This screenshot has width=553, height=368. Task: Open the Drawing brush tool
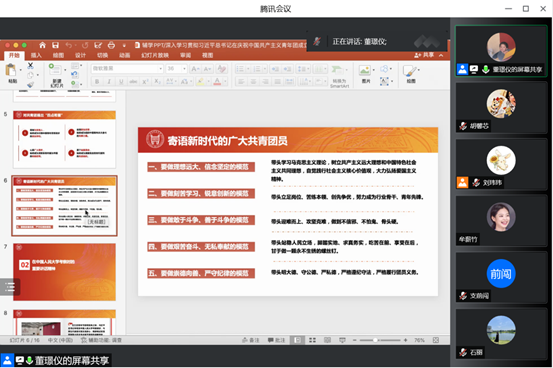[410, 71]
